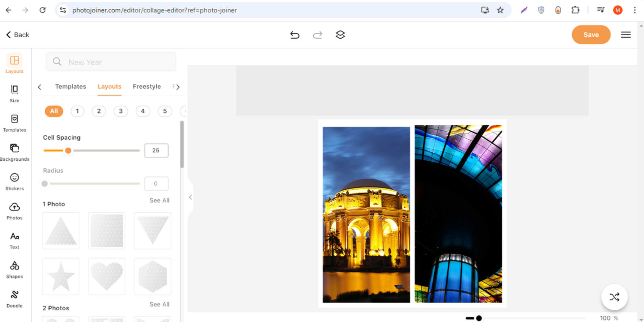Select the Size tool from sidebar

tap(14, 93)
